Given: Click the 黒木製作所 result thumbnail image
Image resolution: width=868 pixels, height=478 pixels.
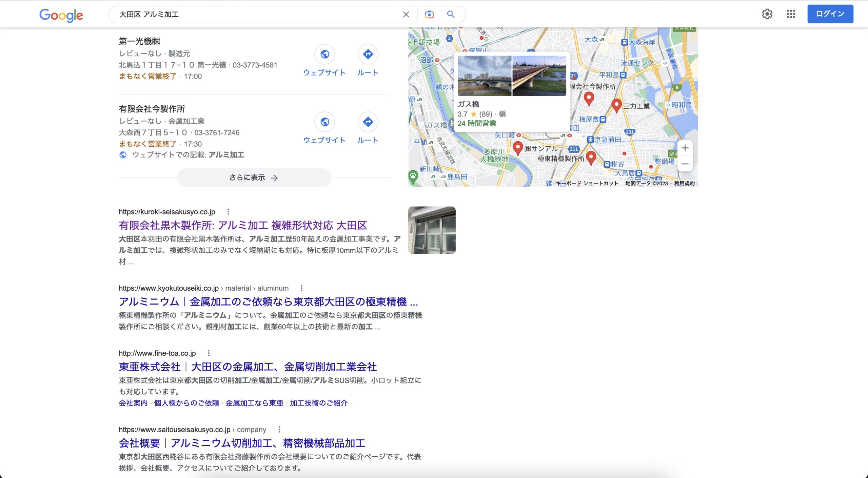Looking at the screenshot, I should coord(432,230).
